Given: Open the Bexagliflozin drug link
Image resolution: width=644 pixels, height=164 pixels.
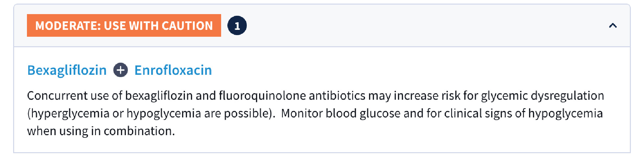Looking at the screenshot, I should pyautogui.click(x=67, y=70).
